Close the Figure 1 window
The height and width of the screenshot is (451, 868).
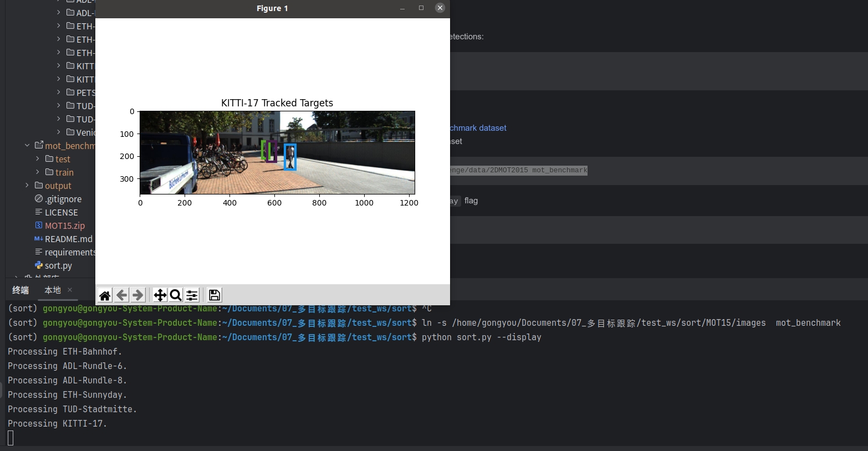pyautogui.click(x=440, y=8)
